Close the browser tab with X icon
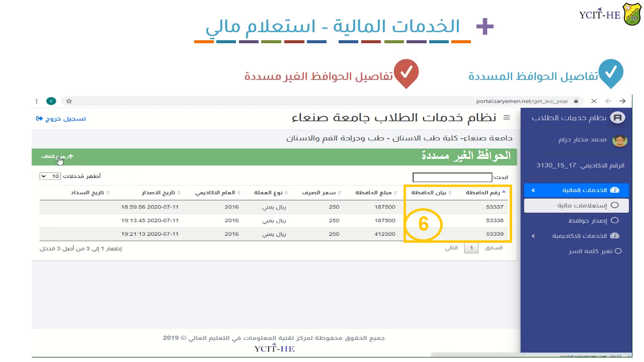The image size is (644, 362). tap(594, 101)
